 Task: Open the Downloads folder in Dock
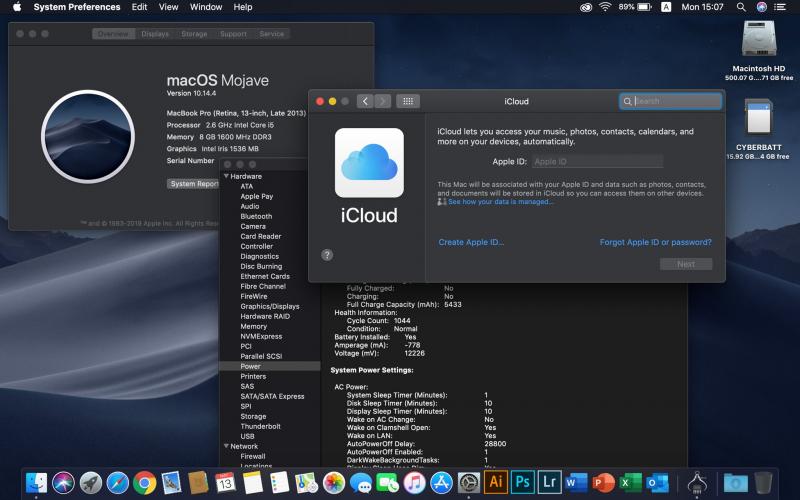pyautogui.click(x=736, y=483)
